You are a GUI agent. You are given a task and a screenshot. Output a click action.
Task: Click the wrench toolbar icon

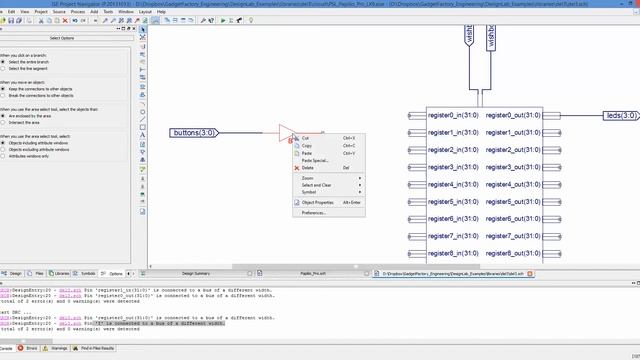(203, 20)
